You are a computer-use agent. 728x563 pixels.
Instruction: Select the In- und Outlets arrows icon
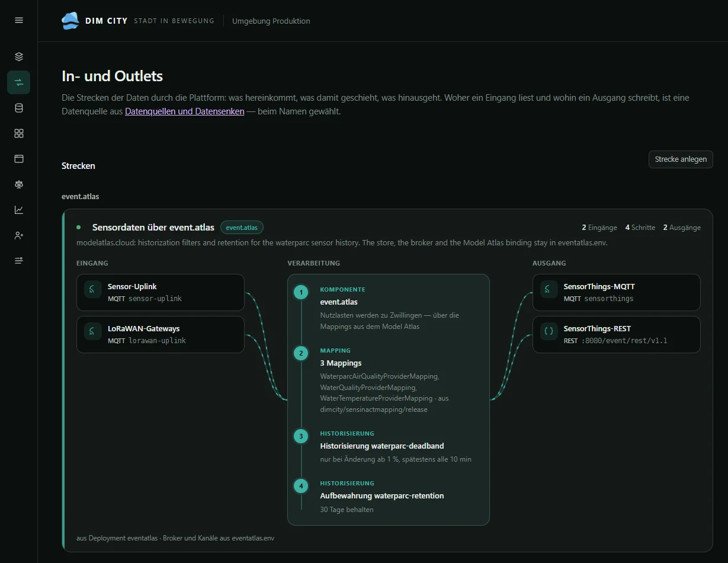19,82
